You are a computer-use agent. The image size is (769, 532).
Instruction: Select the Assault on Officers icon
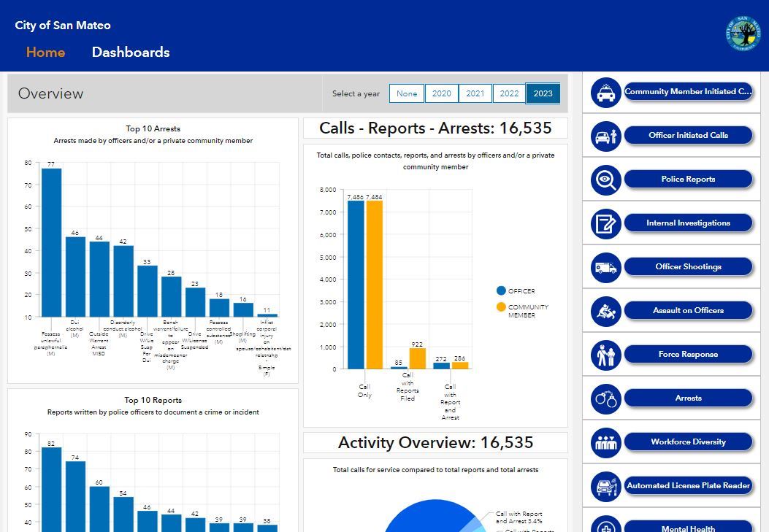coord(605,312)
